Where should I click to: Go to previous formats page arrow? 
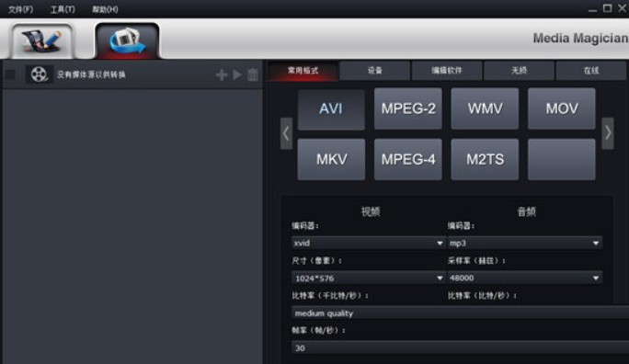click(286, 133)
